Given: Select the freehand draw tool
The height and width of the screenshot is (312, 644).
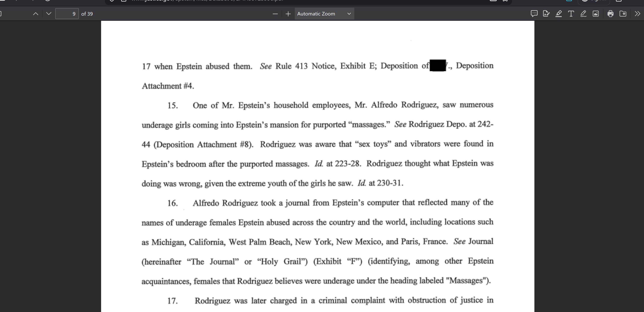Looking at the screenshot, I should pos(583,13).
